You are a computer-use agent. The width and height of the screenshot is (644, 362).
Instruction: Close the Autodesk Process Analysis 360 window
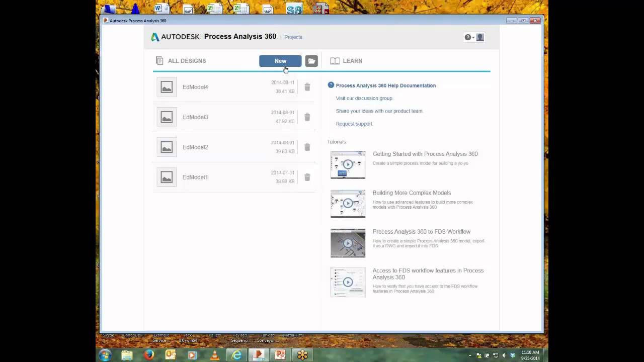[535, 21]
